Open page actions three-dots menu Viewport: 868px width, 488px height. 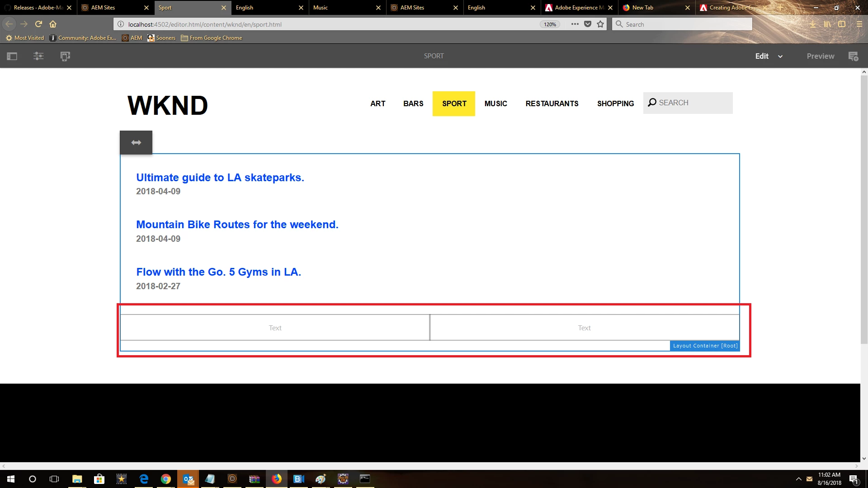[x=575, y=24]
